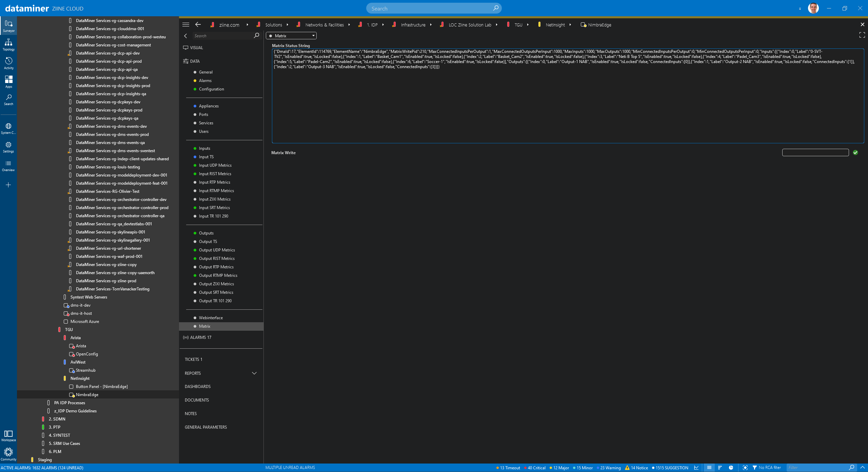Click the Matrix Status String text area
The image size is (868, 472).
568,96
